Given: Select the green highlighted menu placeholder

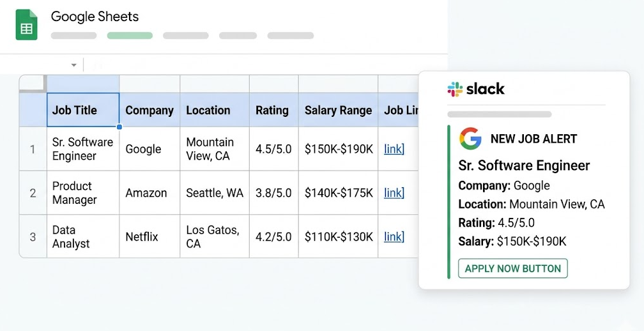Looking at the screenshot, I should (x=130, y=36).
